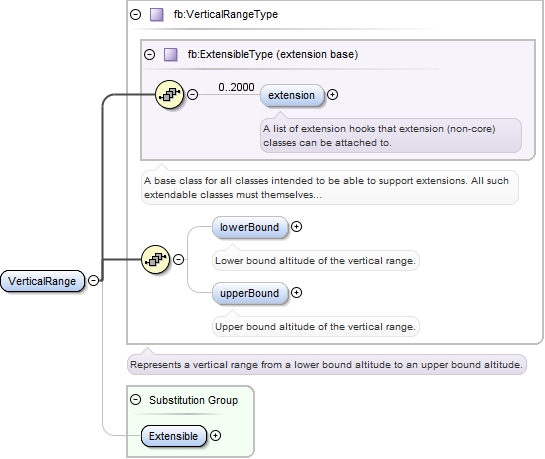The image size is (545, 459).
Task: Select the VerticalRange element node
Action: pyautogui.click(x=42, y=281)
